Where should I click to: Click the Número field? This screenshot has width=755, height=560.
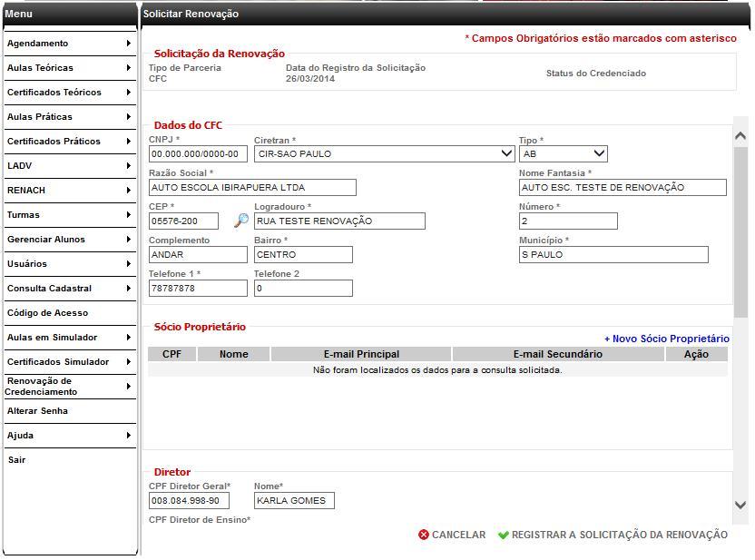568,221
